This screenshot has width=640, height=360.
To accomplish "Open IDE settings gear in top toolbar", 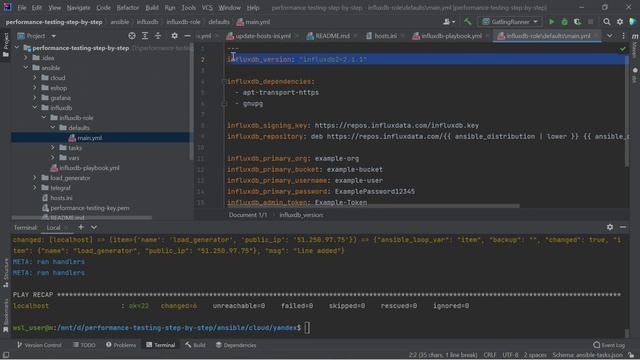I will coord(620,22).
